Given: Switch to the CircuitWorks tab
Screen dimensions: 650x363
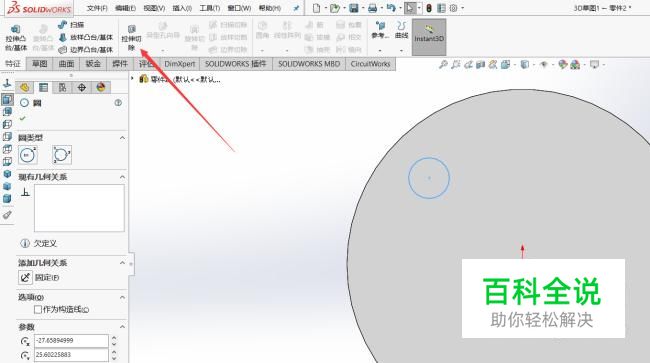Looking at the screenshot, I should [370, 64].
